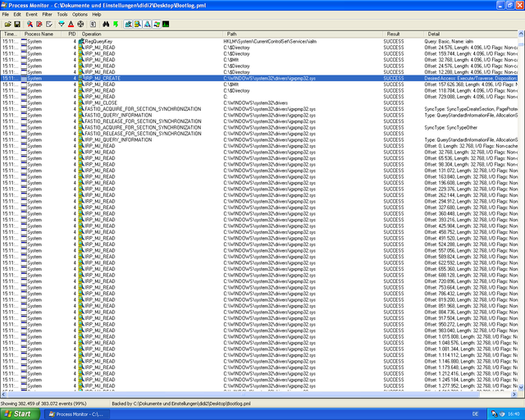Open a saved log with the Open icon
This screenshot has width=525, height=420.
click(x=7, y=24)
